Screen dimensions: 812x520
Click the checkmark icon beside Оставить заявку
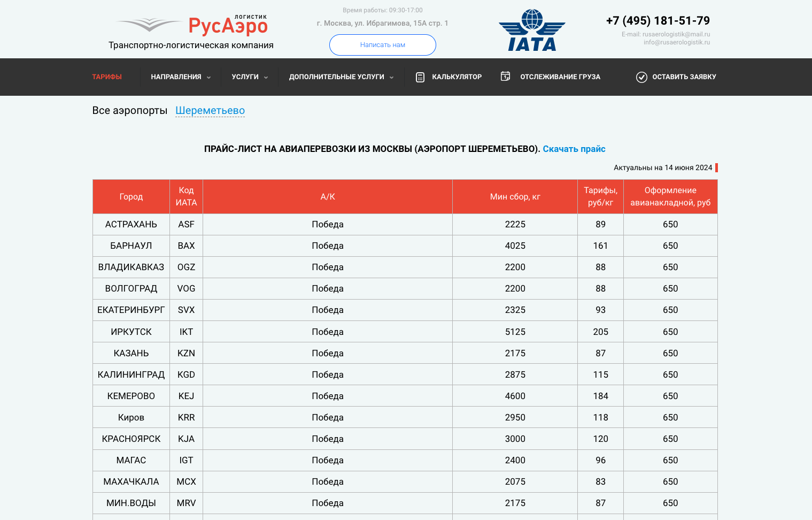click(x=641, y=77)
